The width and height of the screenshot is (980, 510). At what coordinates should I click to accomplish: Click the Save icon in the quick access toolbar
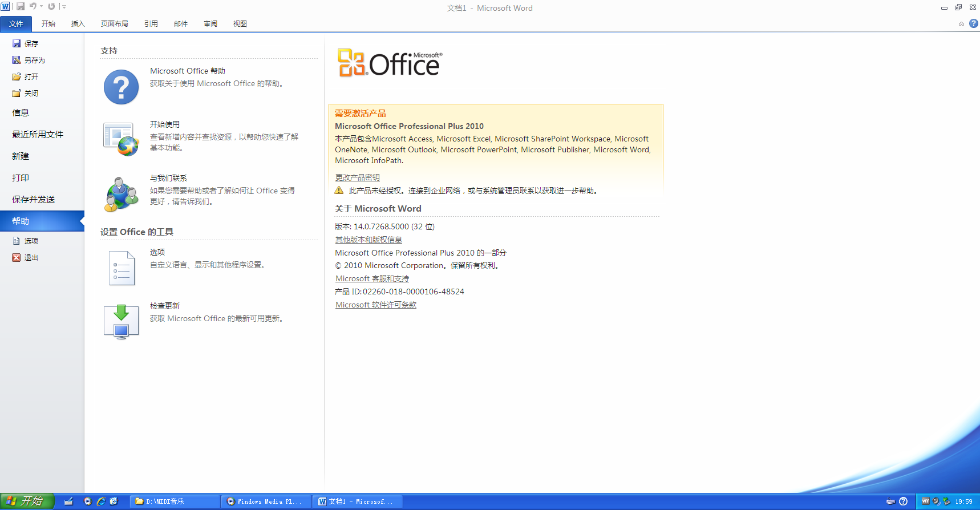21,7
